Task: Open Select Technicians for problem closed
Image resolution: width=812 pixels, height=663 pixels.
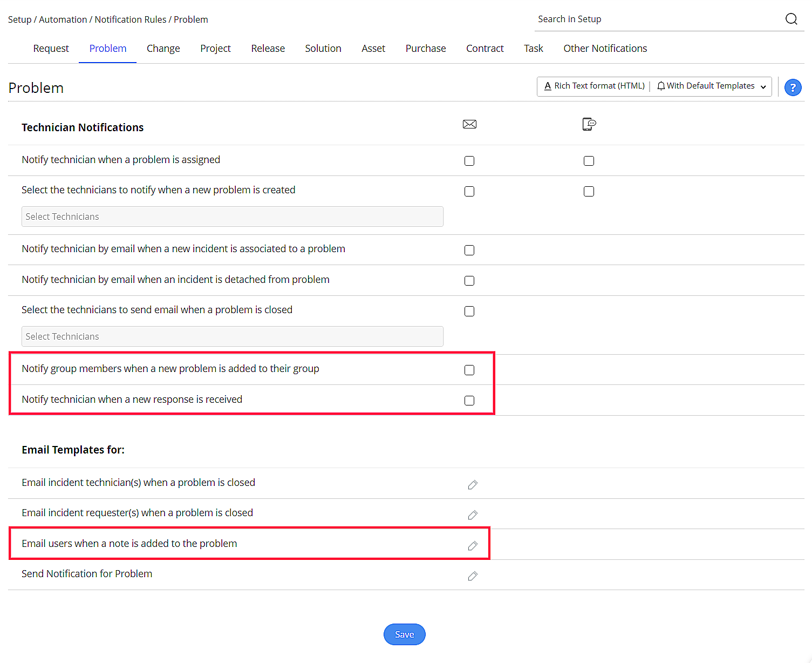Action: pyautogui.click(x=232, y=336)
